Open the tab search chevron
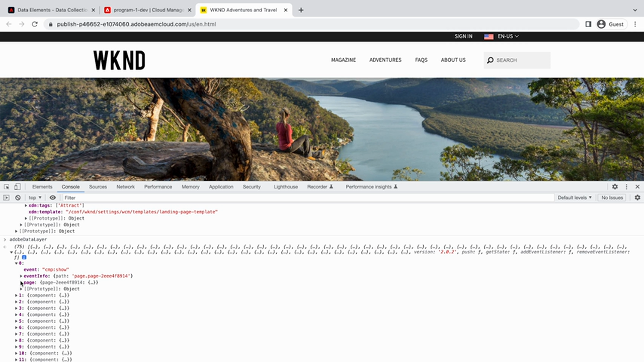Viewport: 644px width, 362px height. (x=635, y=10)
